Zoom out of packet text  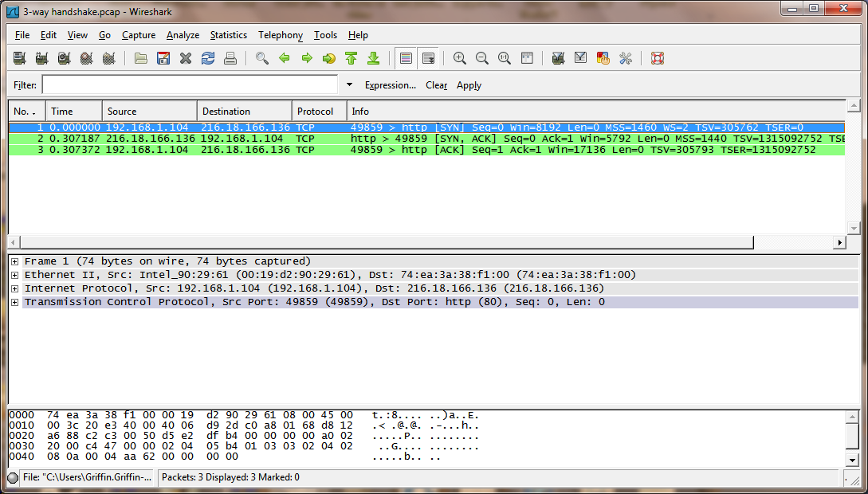click(481, 58)
